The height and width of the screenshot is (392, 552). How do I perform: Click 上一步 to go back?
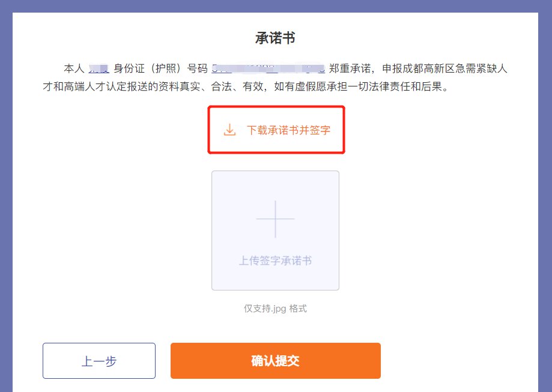coord(99,360)
